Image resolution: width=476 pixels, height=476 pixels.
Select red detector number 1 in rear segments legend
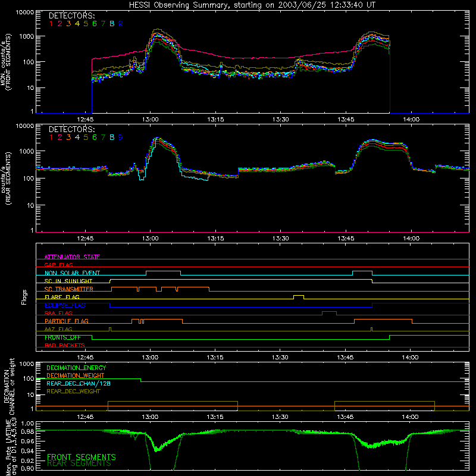(51, 137)
